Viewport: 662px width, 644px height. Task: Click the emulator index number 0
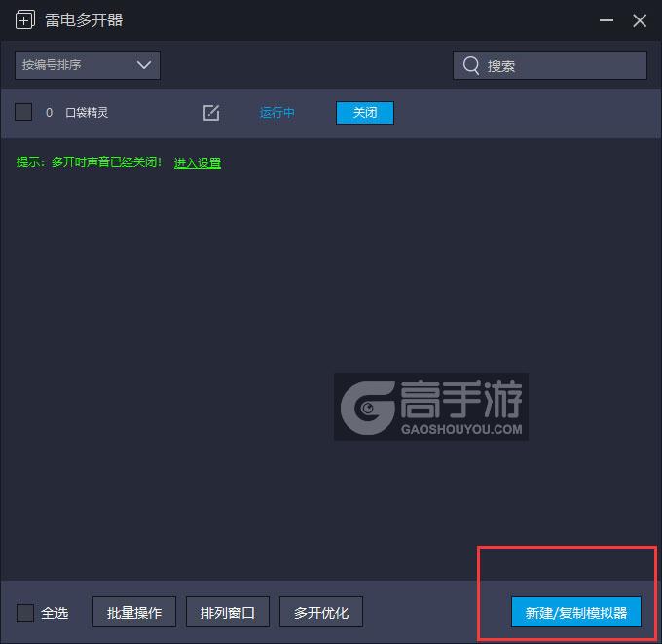[49, 113]
